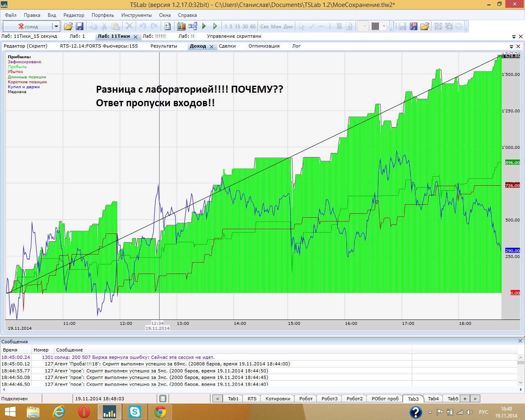
Task: Toggle the 'Короткие позиции' legend series
Action: coord(27,82)
